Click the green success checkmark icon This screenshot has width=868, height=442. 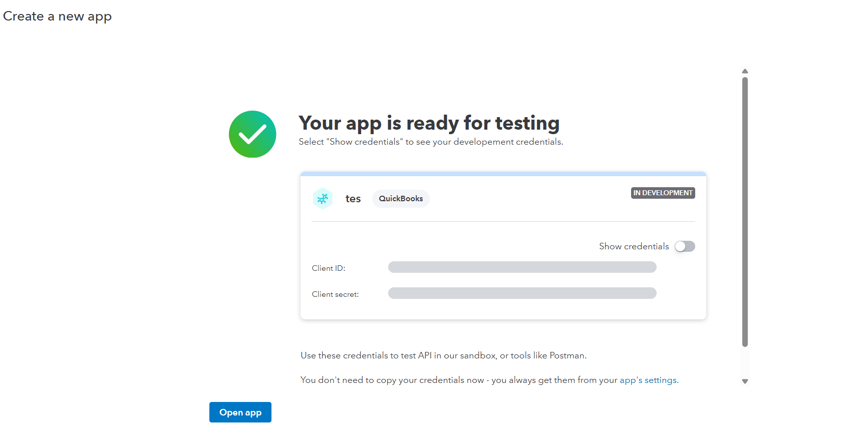pos(252,134)
